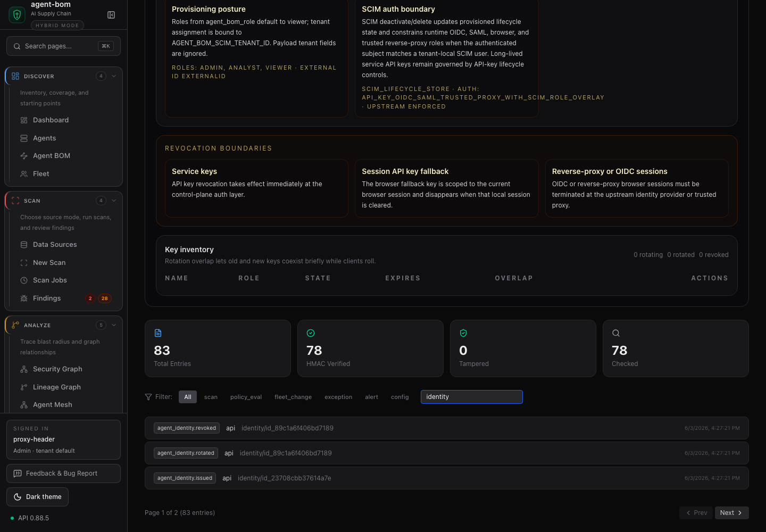Open Feedback & Bug Report
766x532 pixels.
(x=63, y=473)
